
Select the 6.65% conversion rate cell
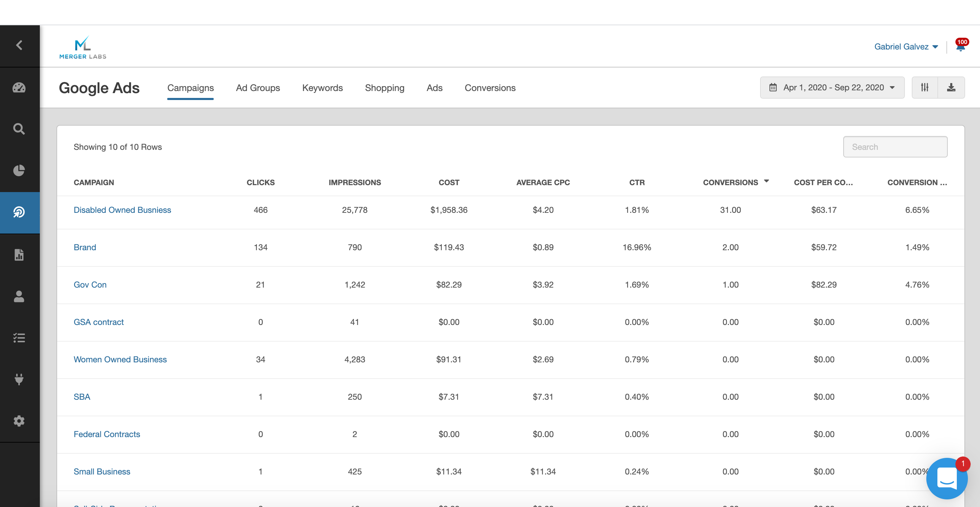917,210
